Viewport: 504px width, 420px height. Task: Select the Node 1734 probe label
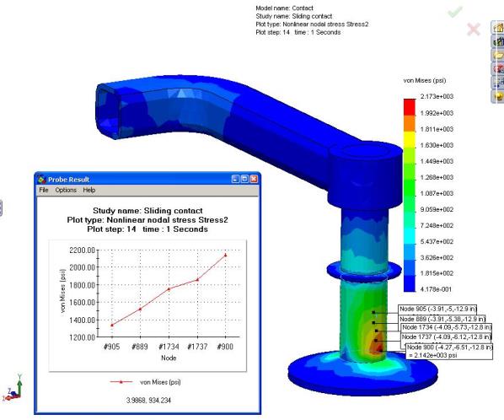(x=447, y=327)
